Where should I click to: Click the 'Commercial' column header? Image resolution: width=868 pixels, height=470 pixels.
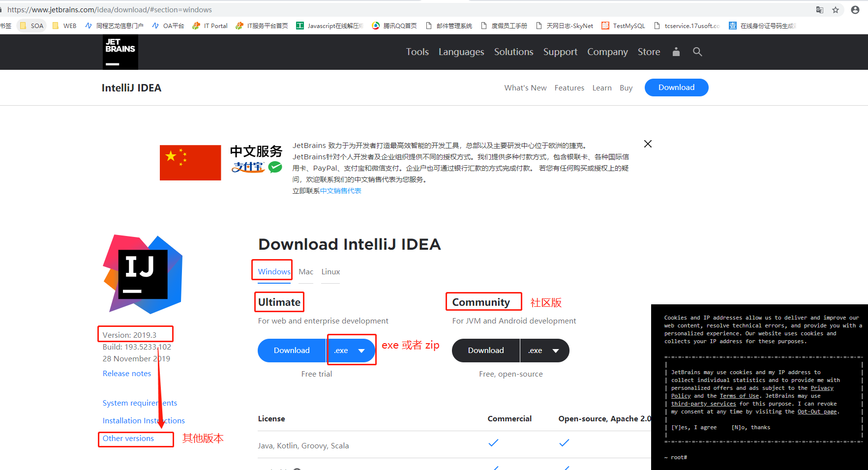[x=509, y=419]
